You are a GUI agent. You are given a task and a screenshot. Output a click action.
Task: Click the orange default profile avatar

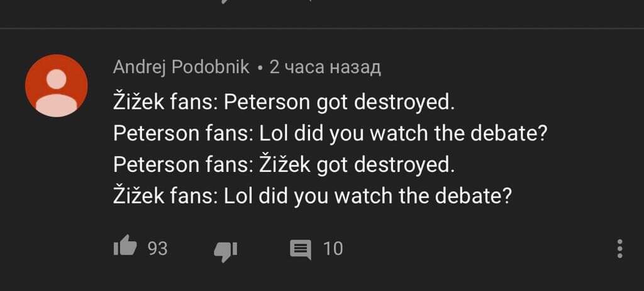pyautogui.click(x=56, y=86)
